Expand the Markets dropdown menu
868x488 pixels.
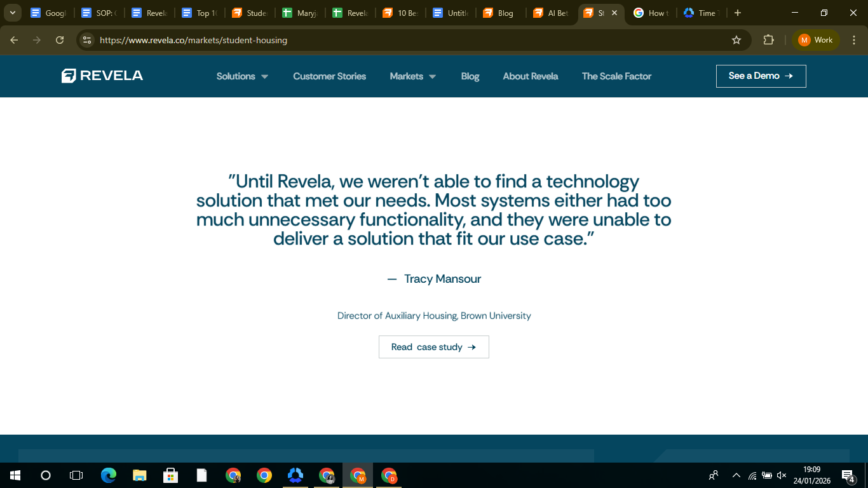[412, 76]
